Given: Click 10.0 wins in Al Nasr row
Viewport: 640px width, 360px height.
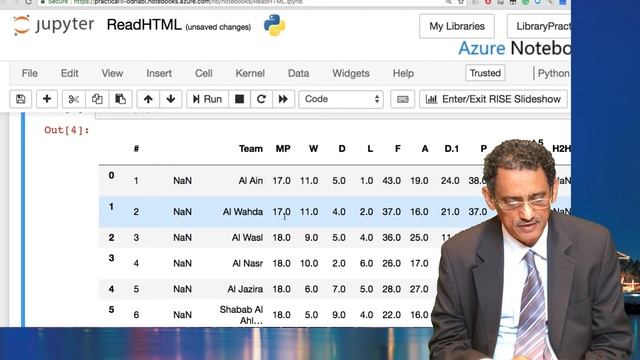Looking at the screenshot, I should coord(309,263).
